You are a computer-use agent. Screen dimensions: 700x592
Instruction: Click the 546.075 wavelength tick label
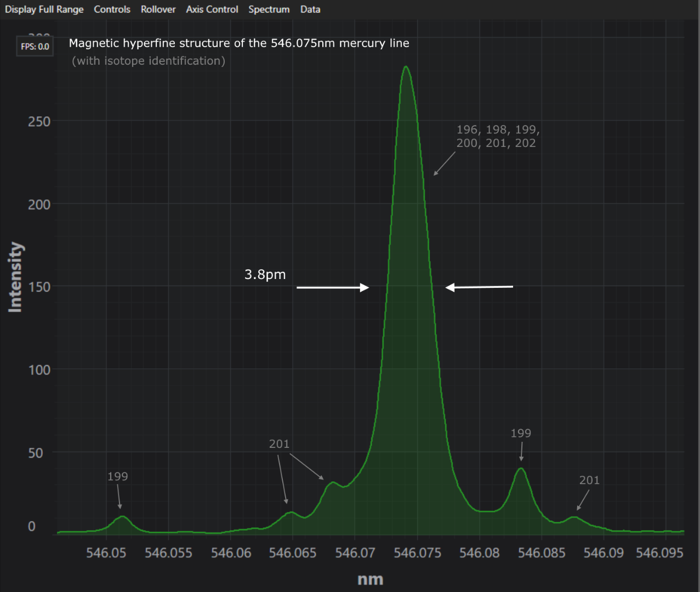417,553
